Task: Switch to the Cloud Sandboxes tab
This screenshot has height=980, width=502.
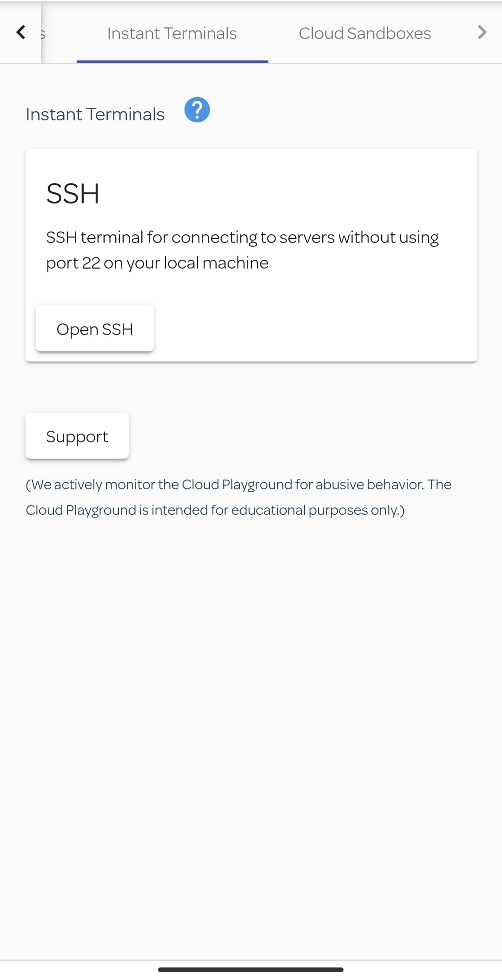Action: point(365,33)
